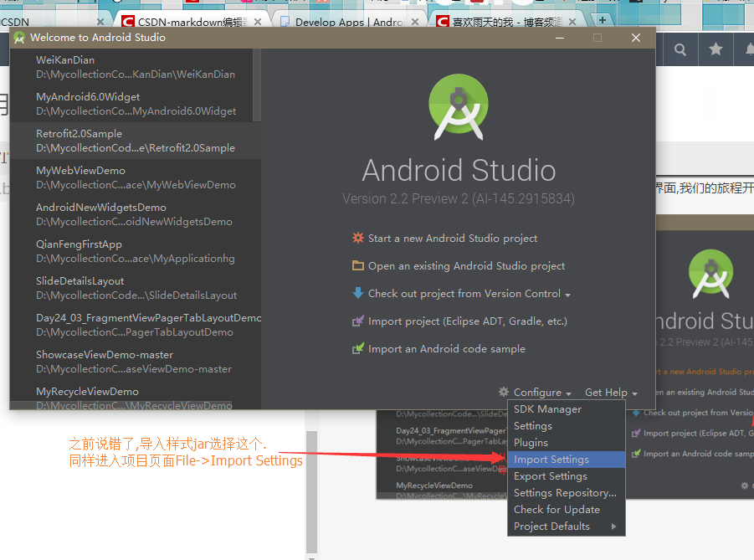Screen dimensions: 754x560
Task: Click the new tab plus button in the browser
Action: tap(602, 20)
